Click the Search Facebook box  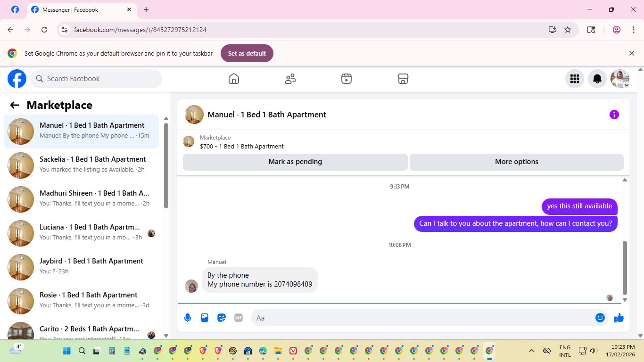pyautogui.click(x=96, y=79)
